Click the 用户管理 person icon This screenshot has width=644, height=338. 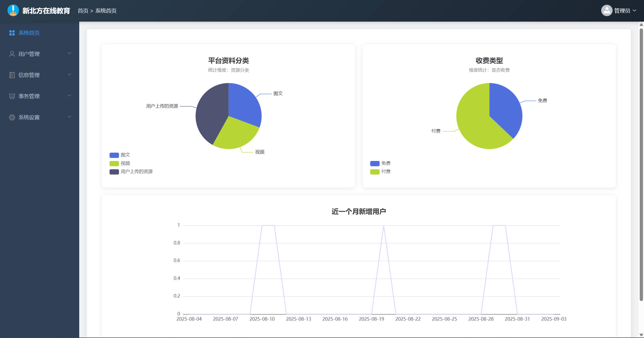point(12,54)
